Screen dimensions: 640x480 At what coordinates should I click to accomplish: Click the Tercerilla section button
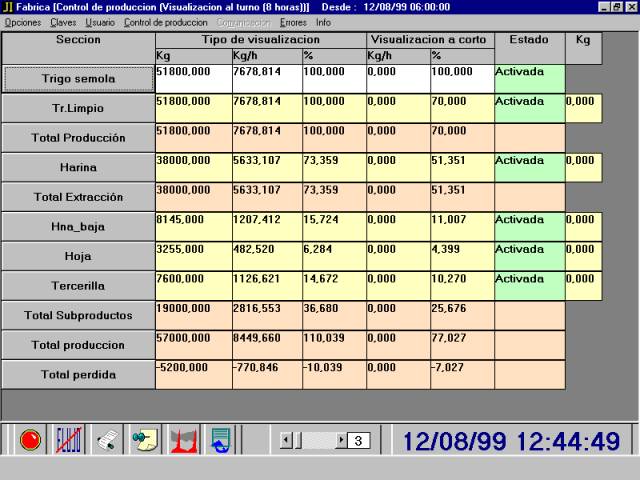coord(78,286)
